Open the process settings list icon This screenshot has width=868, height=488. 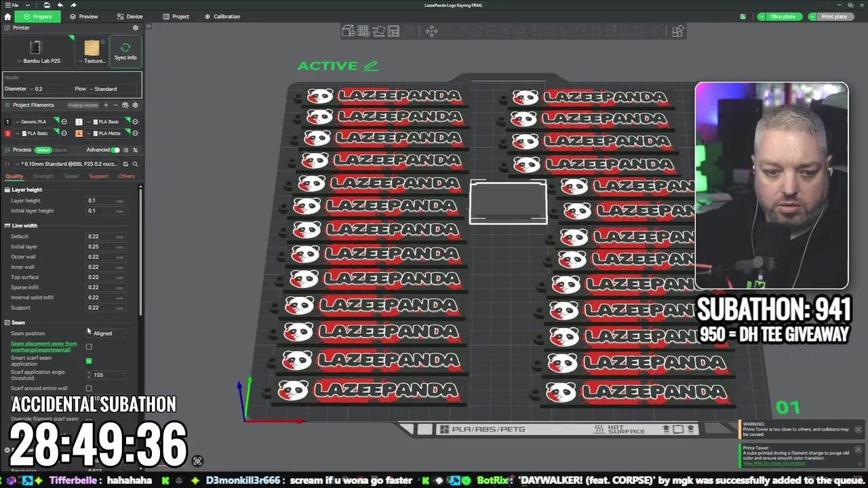coord(125,150)
